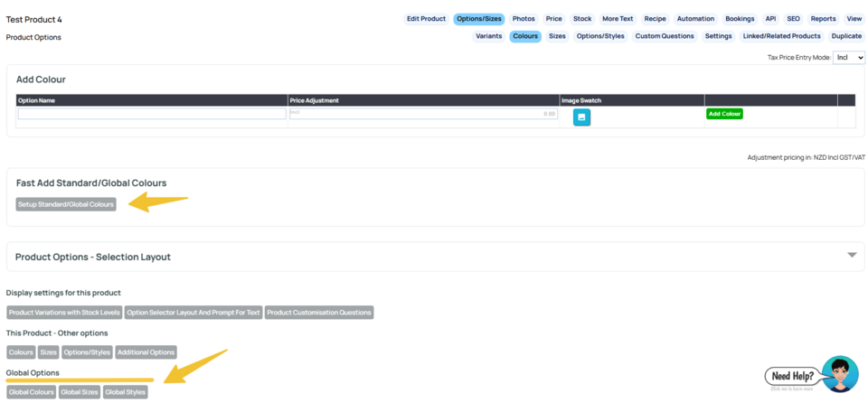Open Additional Options for this product

click(x=146, y=352)
